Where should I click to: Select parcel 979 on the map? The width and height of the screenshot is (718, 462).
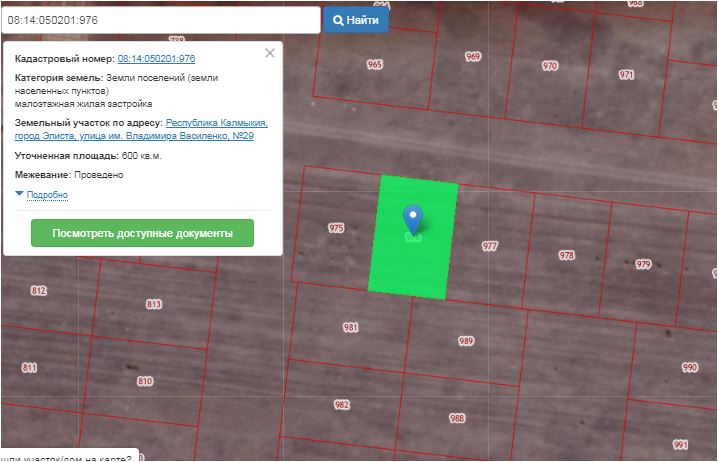click(643, 264)
